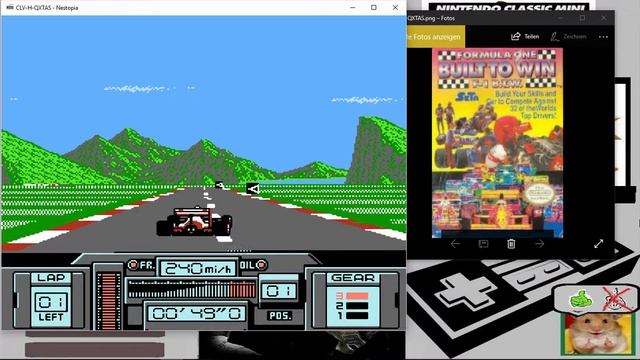Click the 'Fotos anzeigen' yellow button
Image resolution: width=640 pixels, height=360 pixels.
pyautogui.click(x=436, y=37)
